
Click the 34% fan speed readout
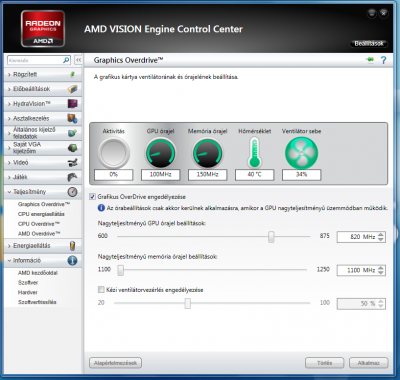pyautogui.click(x=301, y=175)
